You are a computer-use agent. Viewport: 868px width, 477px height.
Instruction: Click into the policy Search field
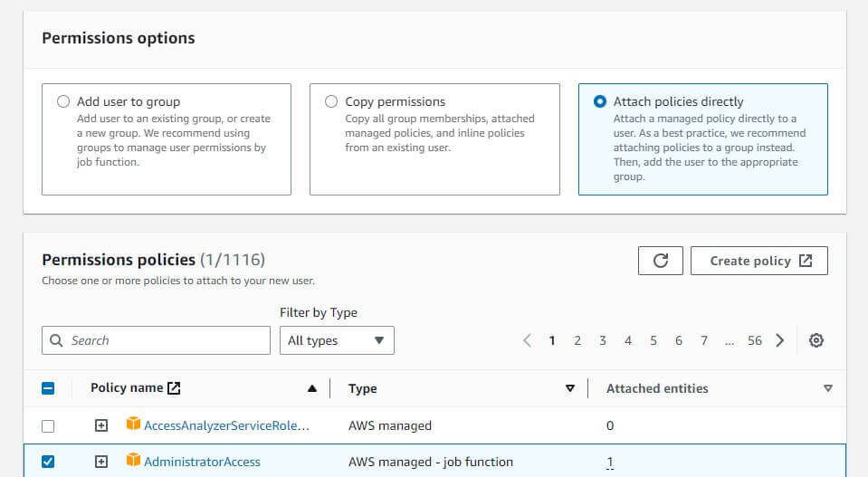(x=156, y=340)
